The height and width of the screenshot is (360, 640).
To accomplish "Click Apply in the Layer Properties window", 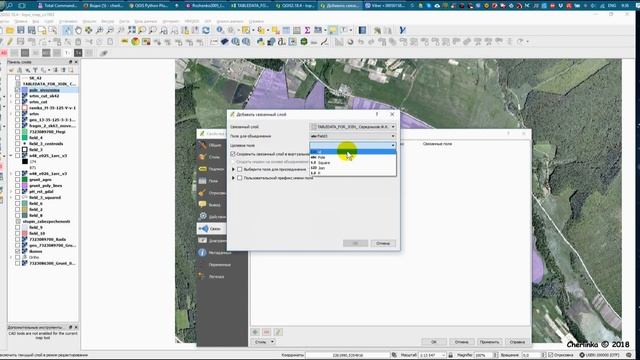I will click(489, 342).
